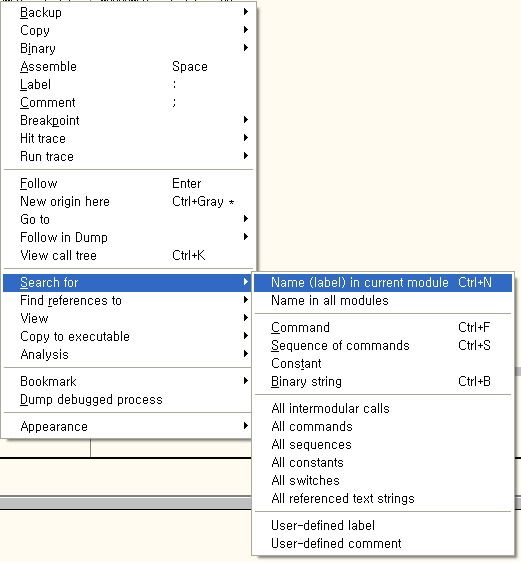Choose All sequences
Viewport: 521px width, 562px height.
(383, 444)
